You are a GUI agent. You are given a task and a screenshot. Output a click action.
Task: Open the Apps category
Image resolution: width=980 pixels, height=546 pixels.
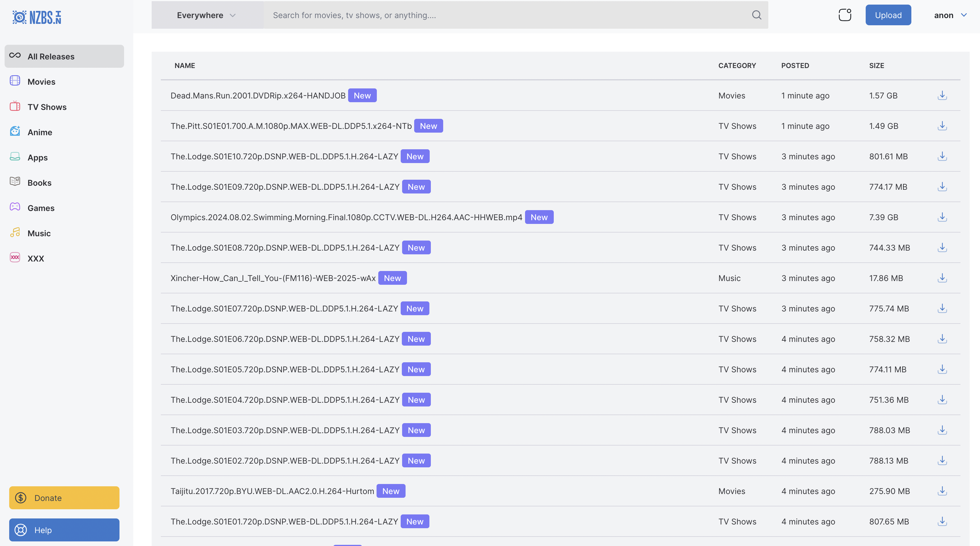tap(64, 157)
